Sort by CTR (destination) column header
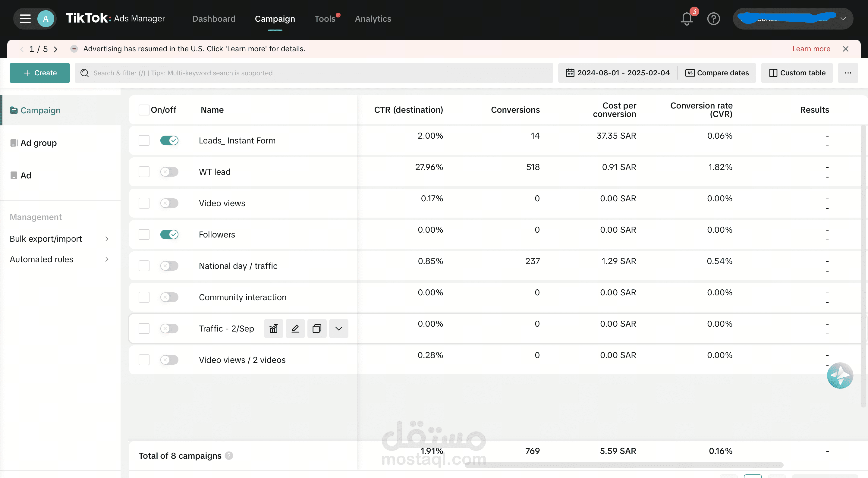The image size is (868, 478). (408, 110)
